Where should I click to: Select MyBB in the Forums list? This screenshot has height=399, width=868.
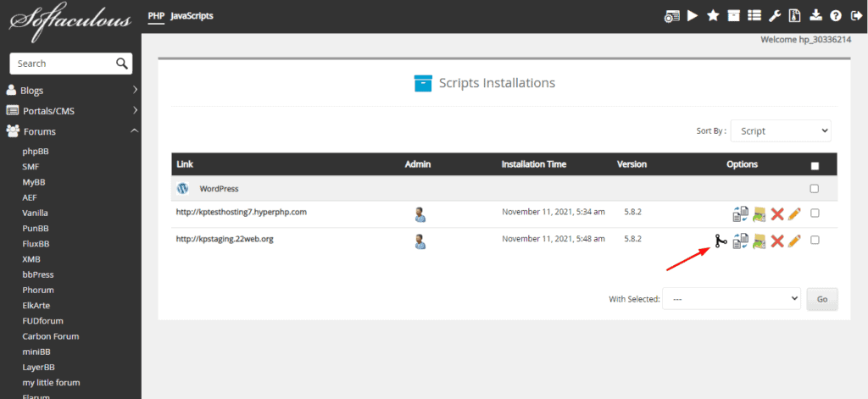click(x=33, y=182)
